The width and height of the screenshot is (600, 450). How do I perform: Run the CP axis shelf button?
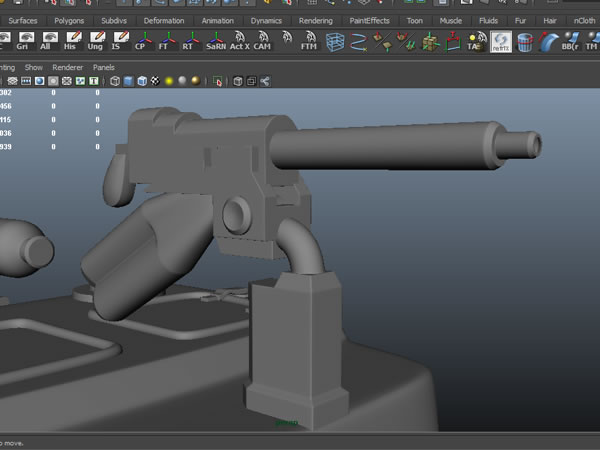144,41
